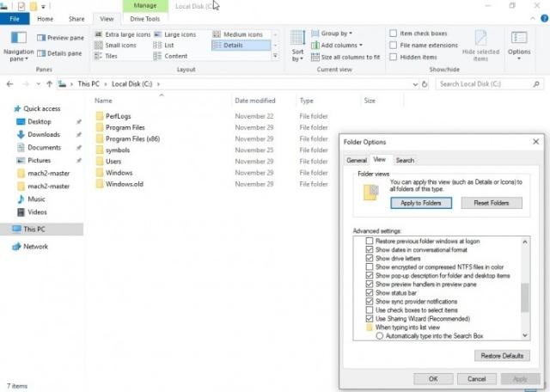This screenshot has height=392, width=550.
Task: Enable Use check boxes to select items
Action: [370, 310]
